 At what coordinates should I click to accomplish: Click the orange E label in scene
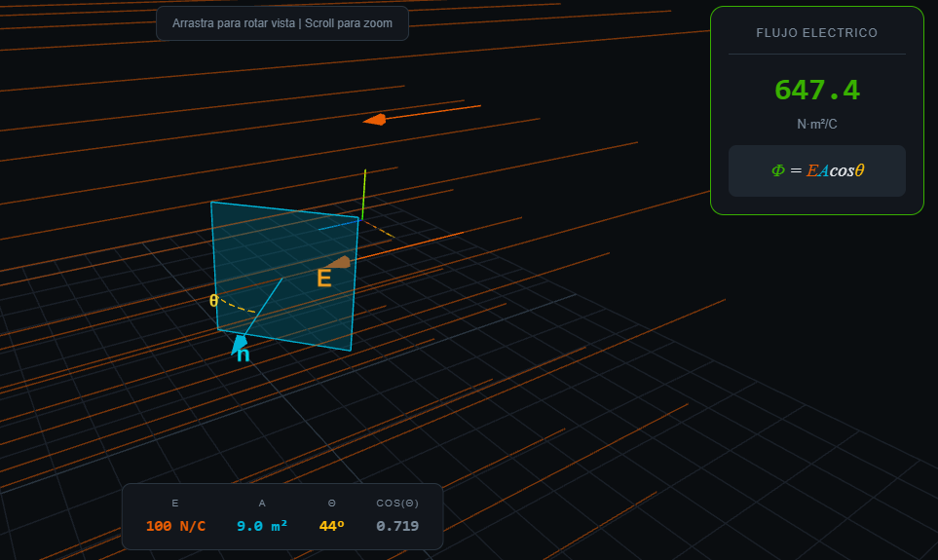pos(324,280)
